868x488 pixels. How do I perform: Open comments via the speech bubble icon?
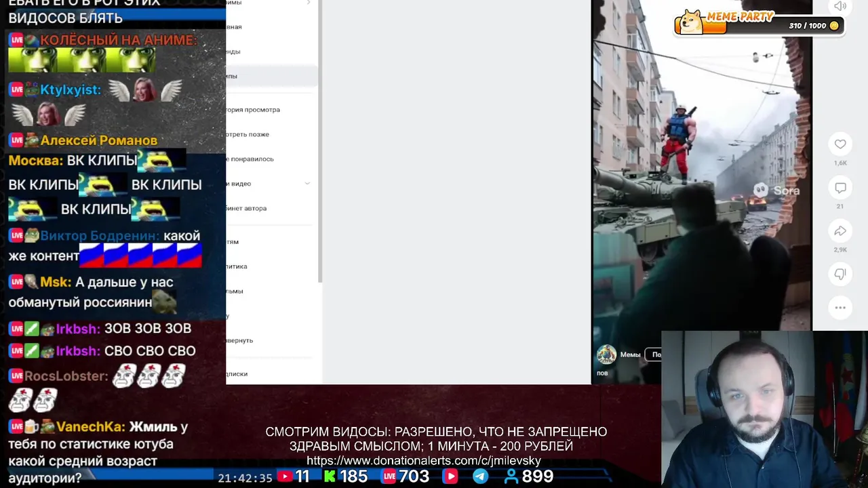[x=840, y=188]
